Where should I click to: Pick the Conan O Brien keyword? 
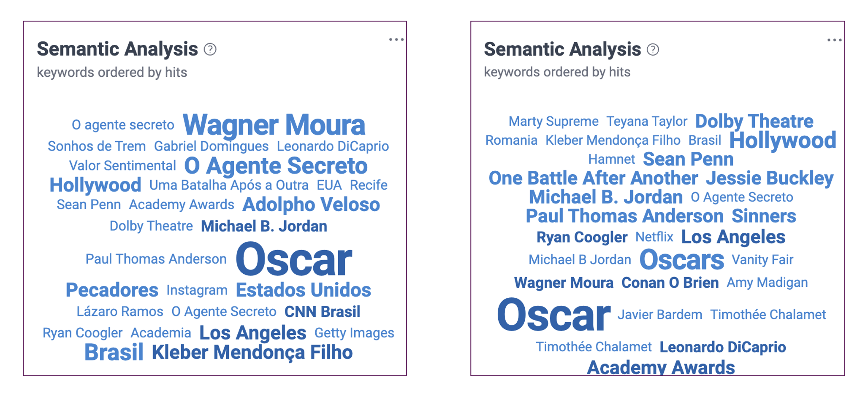(x=670, y=283)
